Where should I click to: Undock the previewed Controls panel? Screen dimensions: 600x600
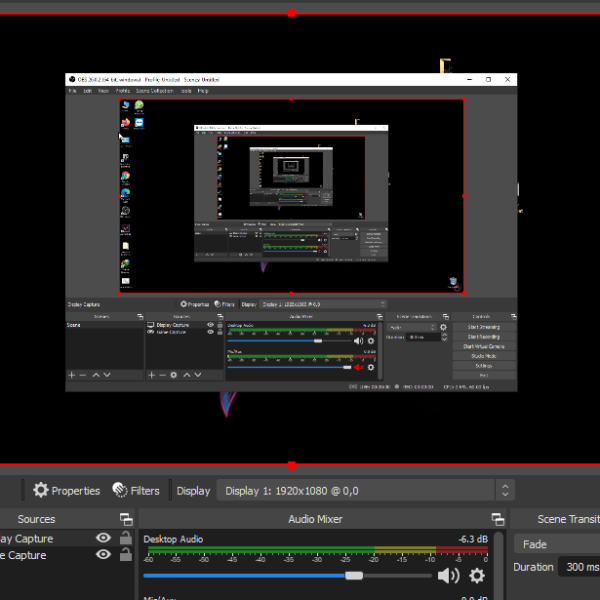tap(514, 316)
